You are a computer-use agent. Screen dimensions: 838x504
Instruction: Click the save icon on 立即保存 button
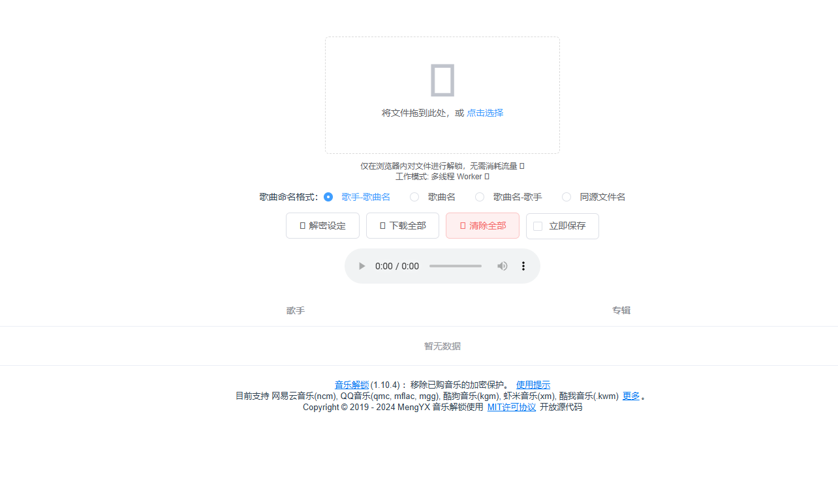pyautogui.click(x=538, y=226)
